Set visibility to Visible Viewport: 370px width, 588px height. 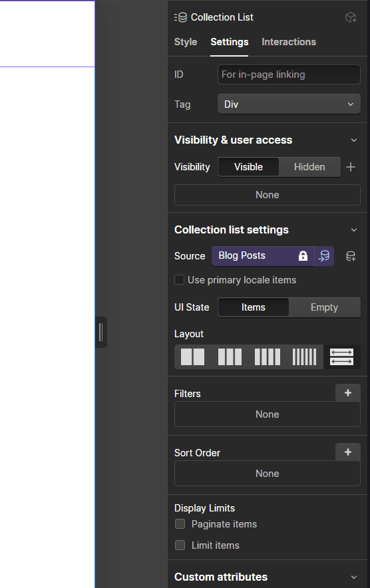[248, 167]
